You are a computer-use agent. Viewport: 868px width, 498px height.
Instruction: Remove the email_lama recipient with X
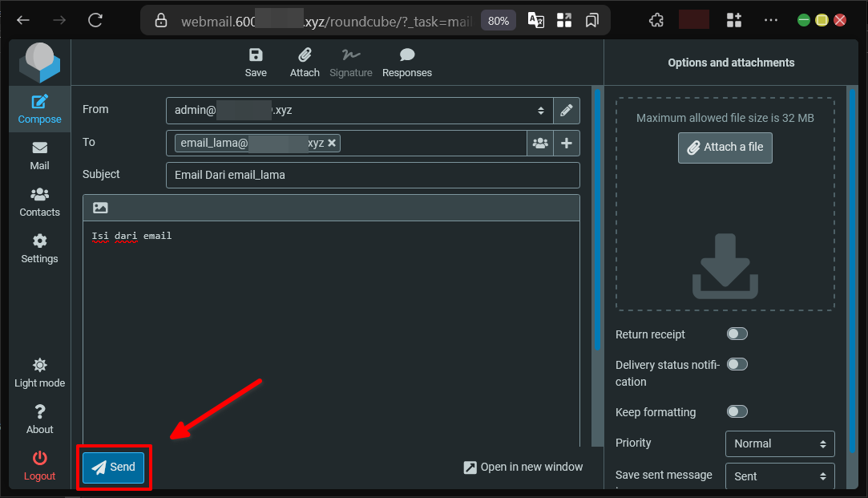[x=332, y=143]
